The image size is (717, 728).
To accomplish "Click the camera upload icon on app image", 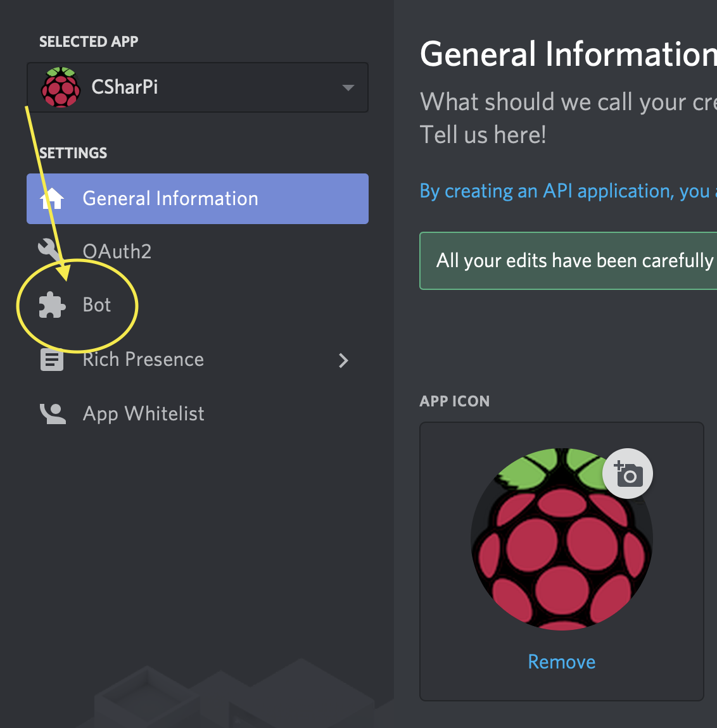I will [x=627, y=474].
